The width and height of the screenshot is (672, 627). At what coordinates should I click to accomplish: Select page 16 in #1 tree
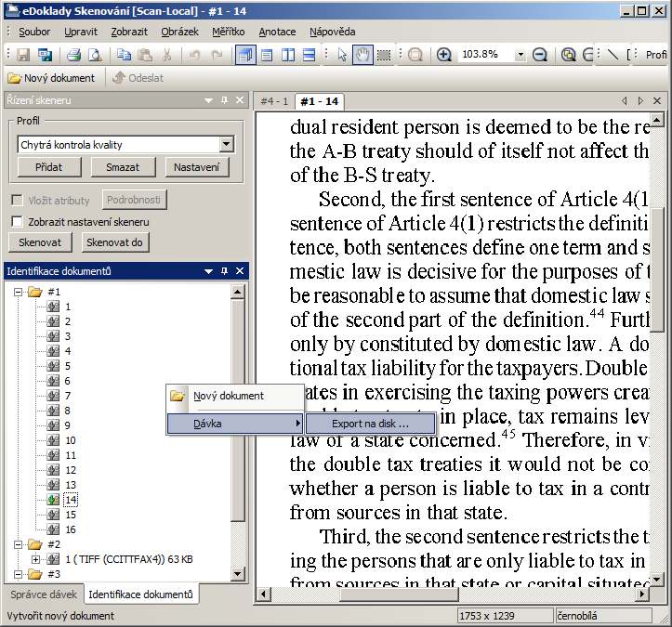tap(71, 529)
